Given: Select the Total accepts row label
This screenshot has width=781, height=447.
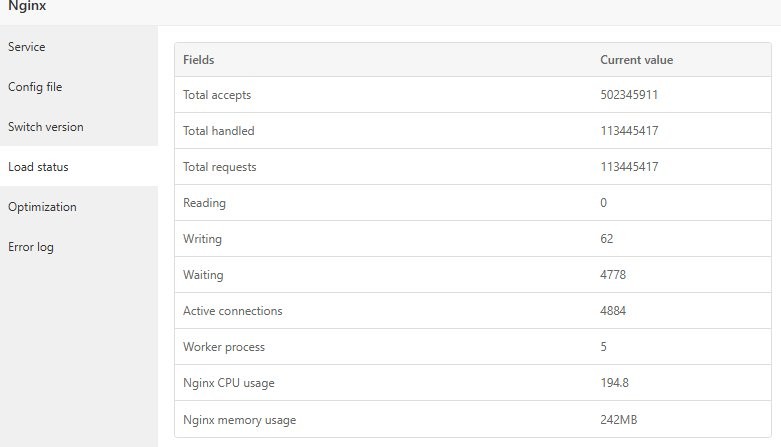Looking at the screenshot, I should (x=217, y=95).
